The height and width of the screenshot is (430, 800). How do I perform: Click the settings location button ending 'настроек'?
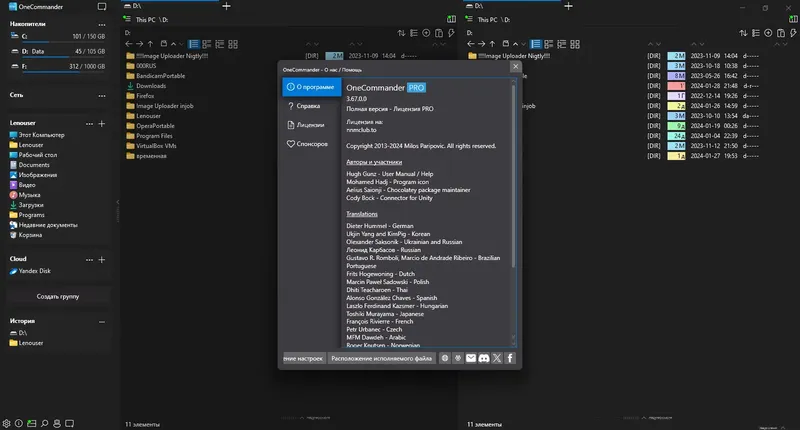click(x=303, y=358)
